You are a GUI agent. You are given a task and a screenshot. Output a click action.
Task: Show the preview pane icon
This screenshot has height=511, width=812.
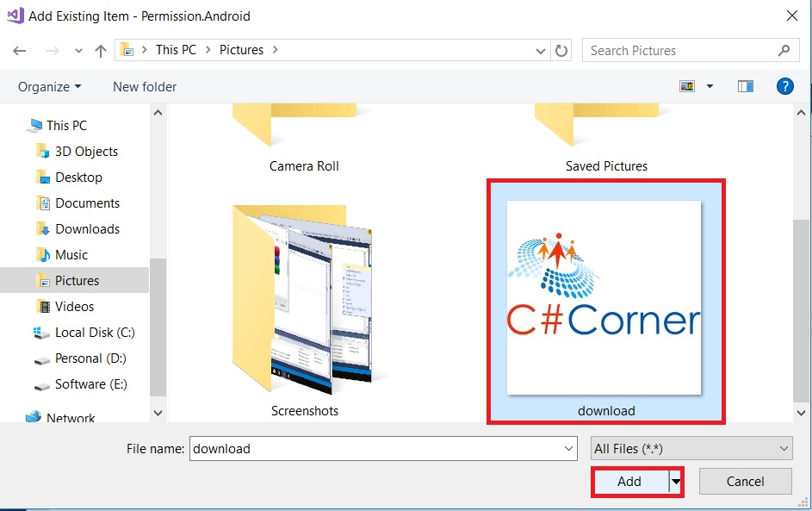pyautogui.click(x=745, y=86)
